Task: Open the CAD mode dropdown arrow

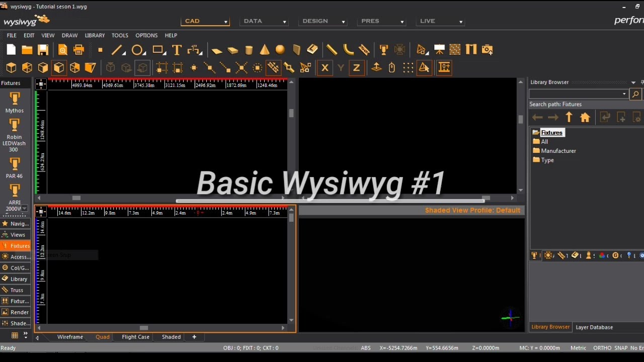Action: click(x=226, y=22)
